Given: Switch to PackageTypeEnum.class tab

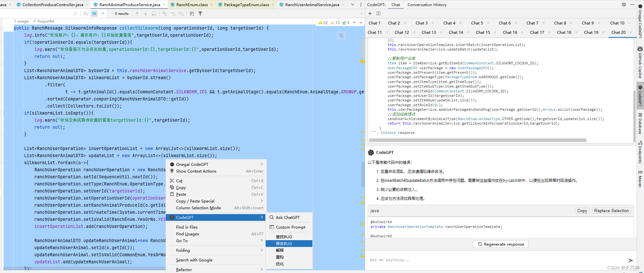Looking at the screenshot, I should [x=246, y=5].
